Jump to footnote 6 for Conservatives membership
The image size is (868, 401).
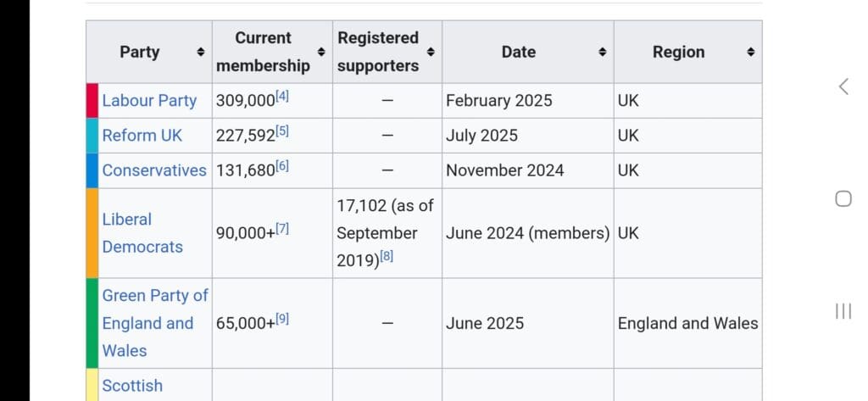click(x=282, y=166)
